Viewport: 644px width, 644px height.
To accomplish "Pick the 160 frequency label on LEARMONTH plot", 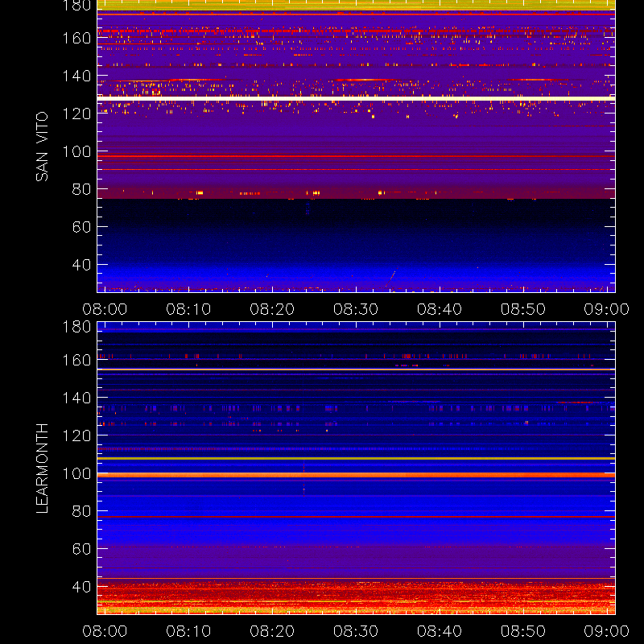I will click(x=76, y=360).
